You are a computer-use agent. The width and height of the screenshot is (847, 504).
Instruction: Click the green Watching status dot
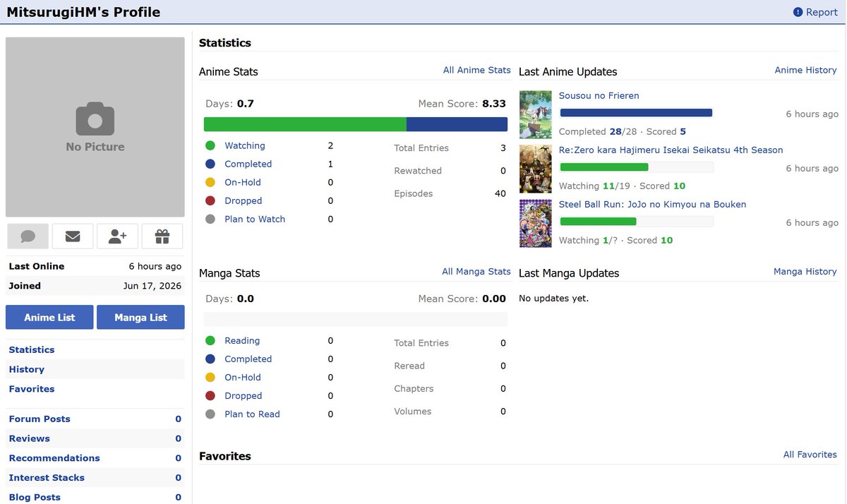pos(210,145)
